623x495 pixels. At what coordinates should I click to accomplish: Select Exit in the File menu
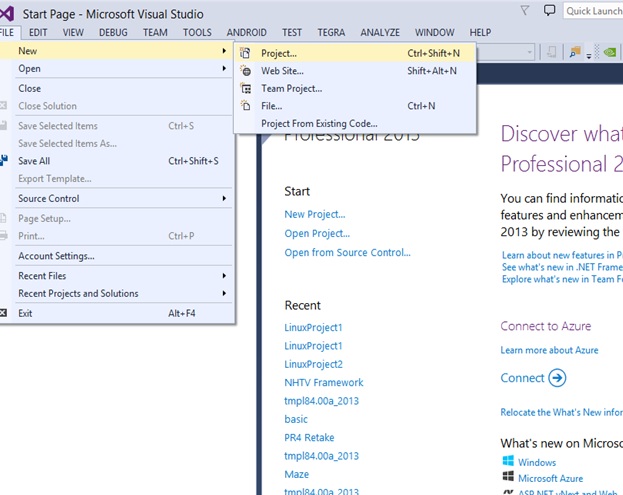point(116,313)
